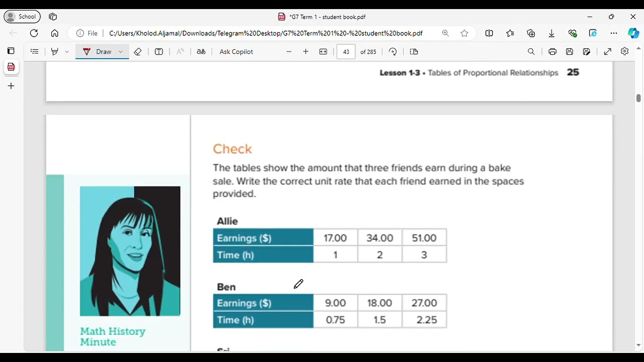Open Edge Settings and more menu
The width and height of the screenshot is (644, 362).
613,33
